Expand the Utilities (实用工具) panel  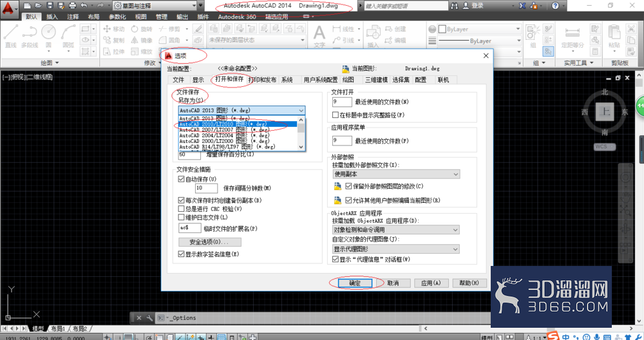point(578,63)
